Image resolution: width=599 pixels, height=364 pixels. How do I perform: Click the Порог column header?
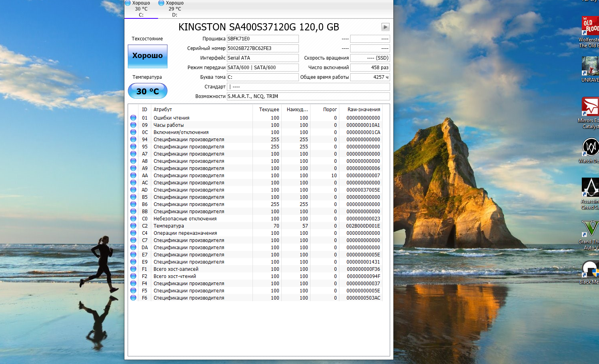[x=325, y=110]
